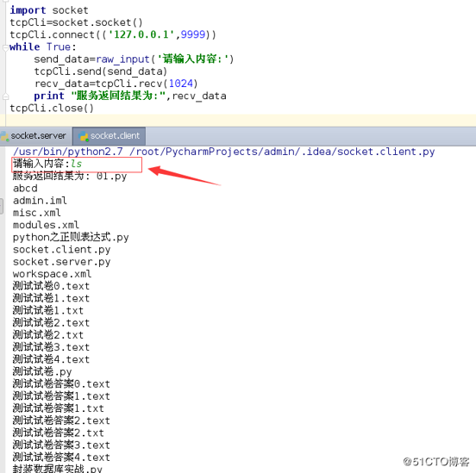The image size is (476, 473).
Task: Click the '127.0.0.1' string in connect call
Action: pos(141,34)
